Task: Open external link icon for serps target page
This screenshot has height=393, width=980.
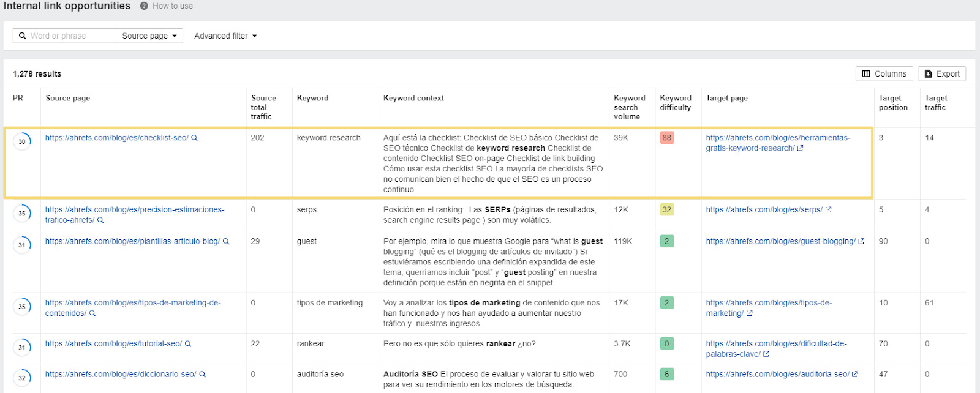Action: click(828, 210)
